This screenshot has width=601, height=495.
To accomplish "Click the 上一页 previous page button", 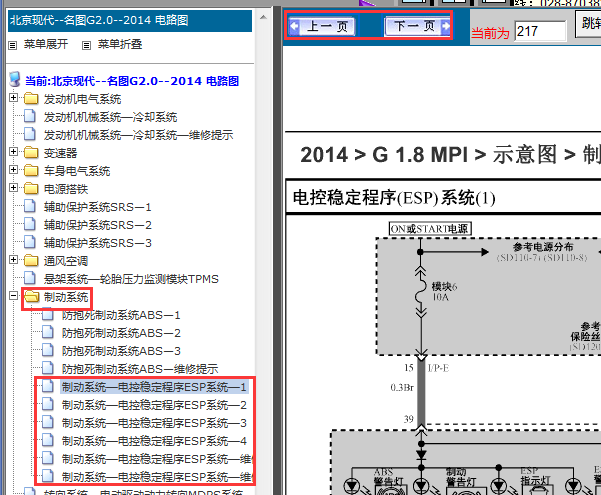I will (322, 26).
